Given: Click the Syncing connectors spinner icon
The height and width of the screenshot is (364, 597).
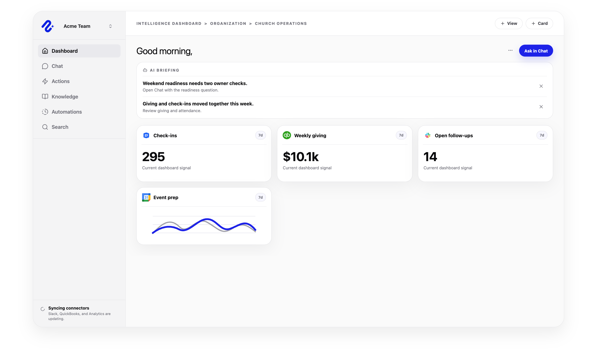Looking at the screenshot, I should pyautogui.click(x=43, y=309).
